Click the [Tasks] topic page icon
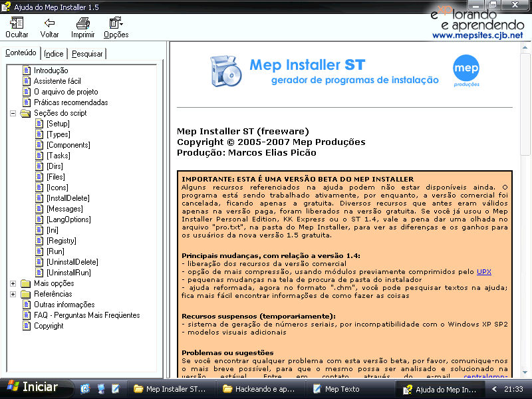 click(x=40, y=156)
